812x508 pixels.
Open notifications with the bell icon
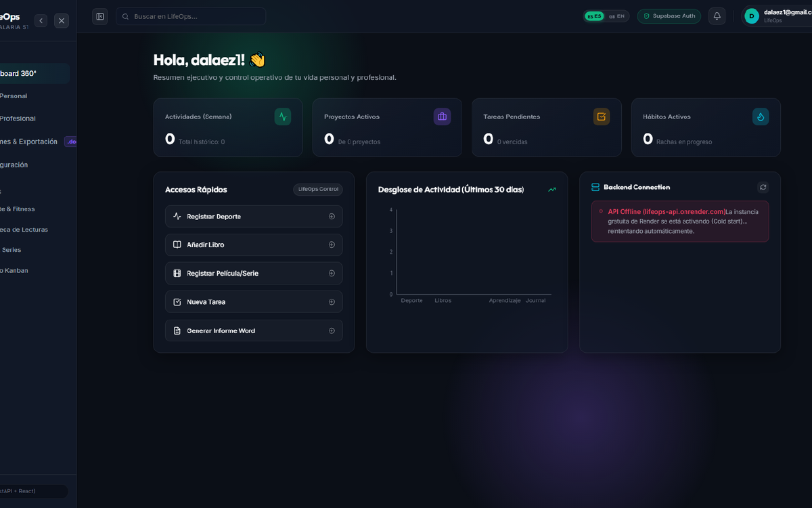717,16
